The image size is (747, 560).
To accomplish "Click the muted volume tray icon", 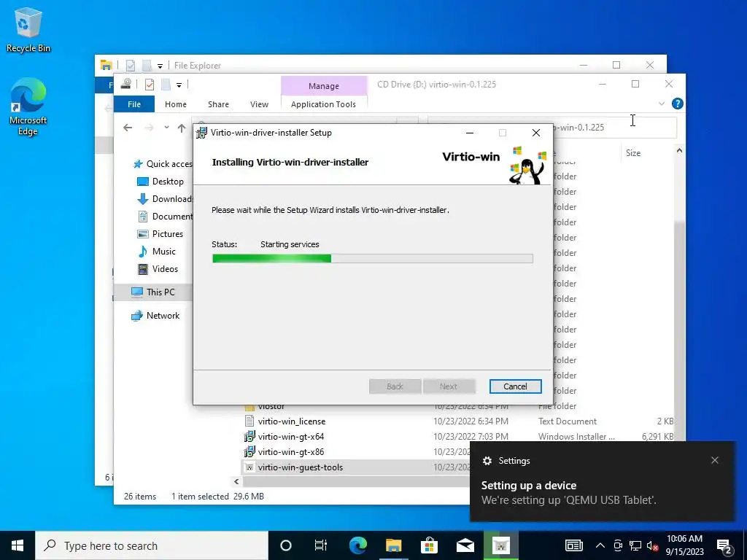I will 652,545.
